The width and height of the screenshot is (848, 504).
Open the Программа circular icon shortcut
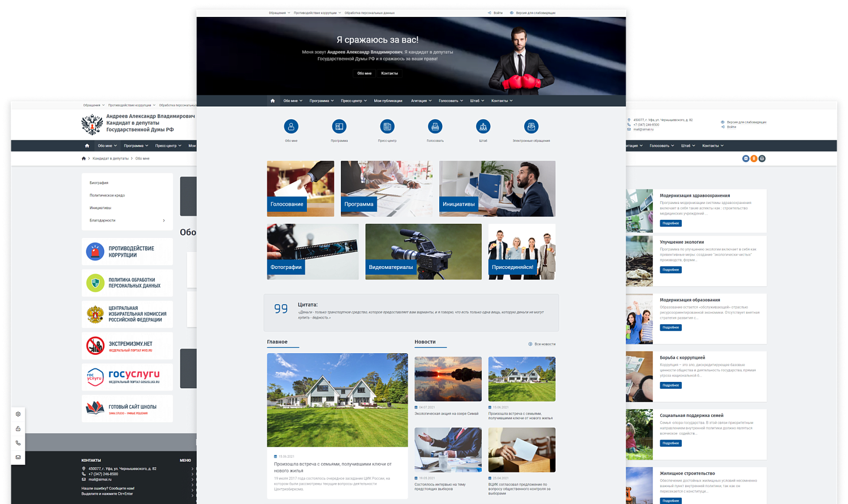tap(339, 127)
